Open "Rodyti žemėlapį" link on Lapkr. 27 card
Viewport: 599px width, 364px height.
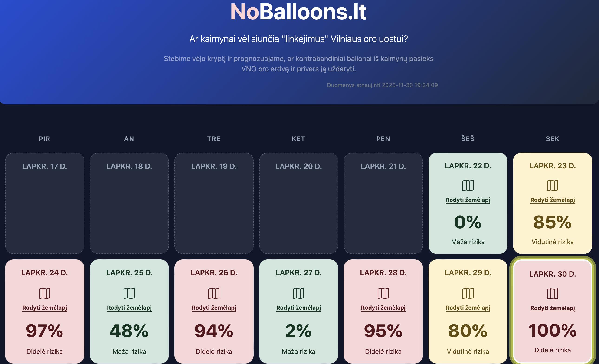[298, 308]
